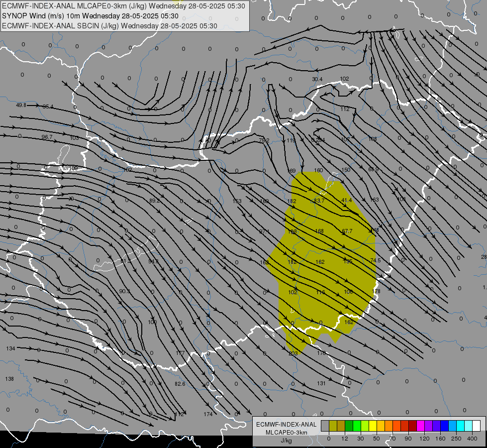Select the map value 174
The image size is (487, 448).
[x=208, y=414]
